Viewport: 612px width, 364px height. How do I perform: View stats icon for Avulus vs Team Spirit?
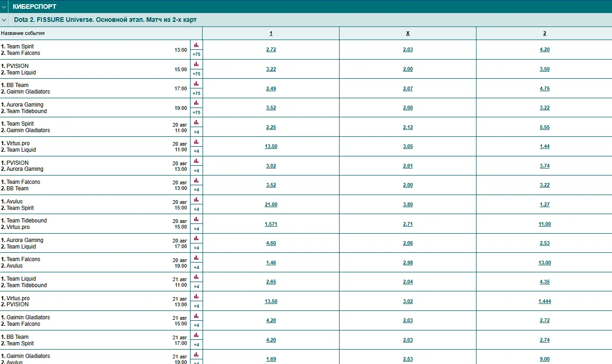pyautogui.click(x=196, y=200)
